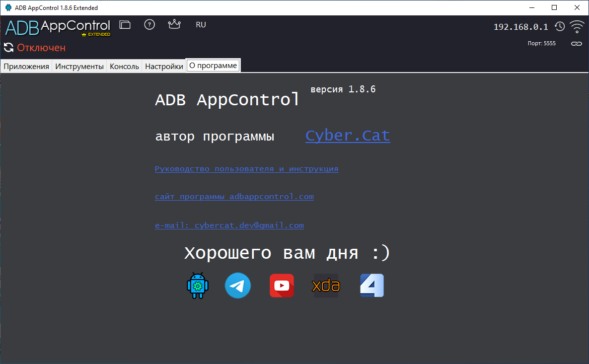Open the Telegram channel icon
The width and height of the screenshot is (589, 364).
click(x=238, y=286)
